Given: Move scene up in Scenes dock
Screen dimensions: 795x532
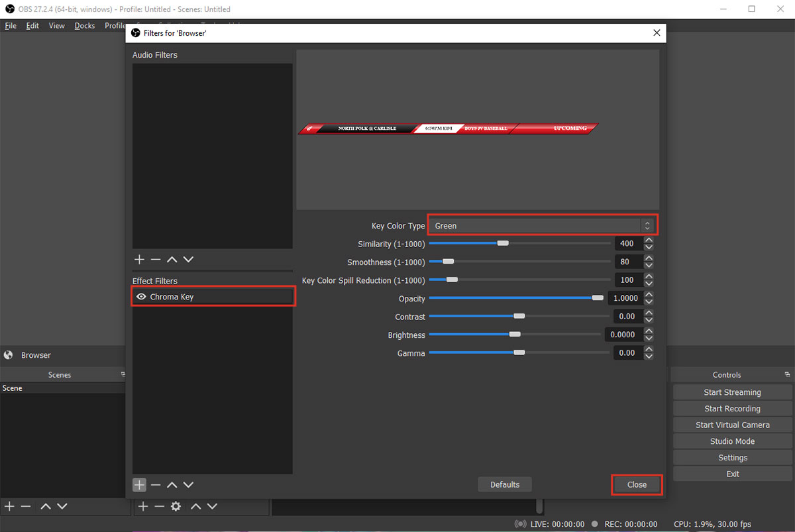Looking at the screenshot, I should 46,506.
